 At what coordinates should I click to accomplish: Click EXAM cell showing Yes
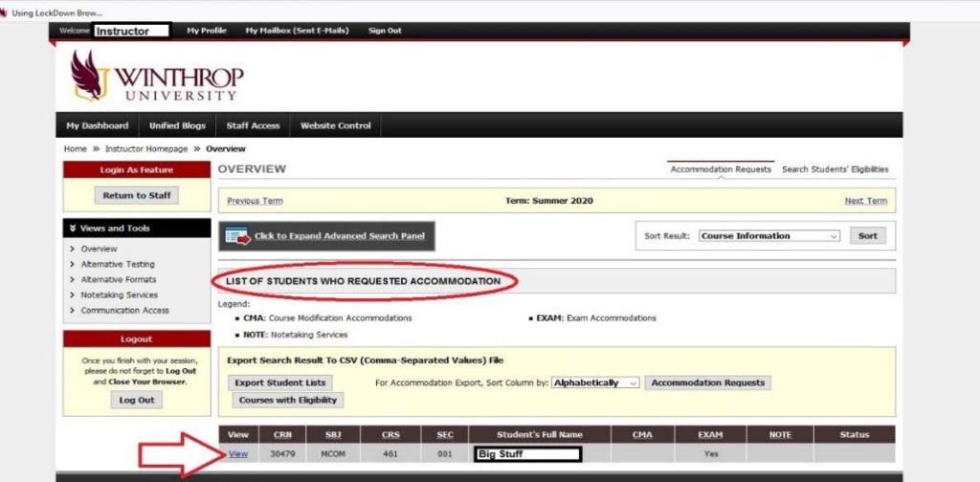click(x=711, y=454)
